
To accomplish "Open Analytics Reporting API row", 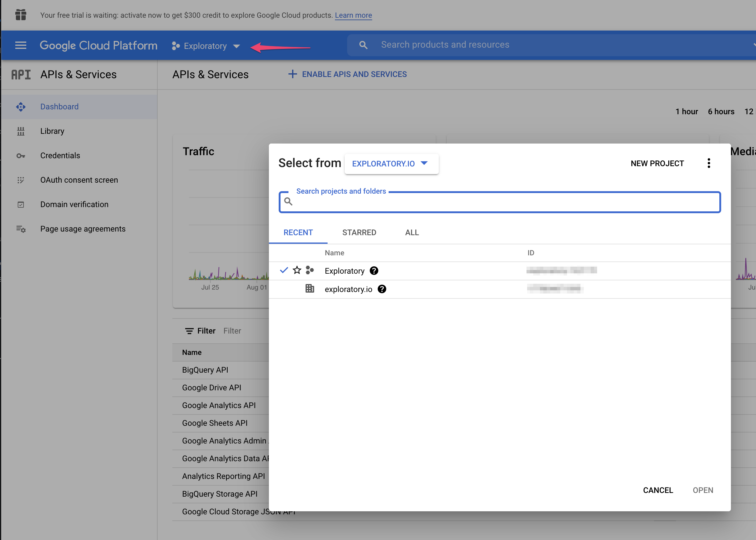I will click(223, 476).
